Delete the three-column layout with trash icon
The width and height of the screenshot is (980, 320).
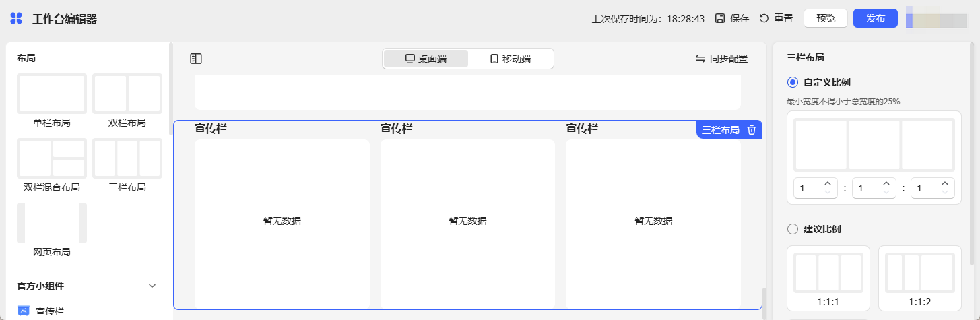pyautogui.click(x=752, y=130)
